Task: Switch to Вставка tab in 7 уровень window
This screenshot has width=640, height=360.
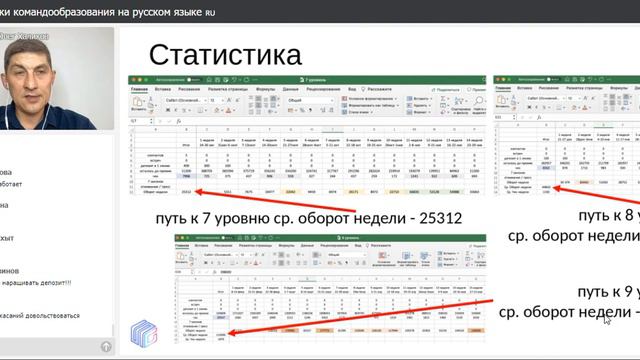Action: [x=163, y=89]
